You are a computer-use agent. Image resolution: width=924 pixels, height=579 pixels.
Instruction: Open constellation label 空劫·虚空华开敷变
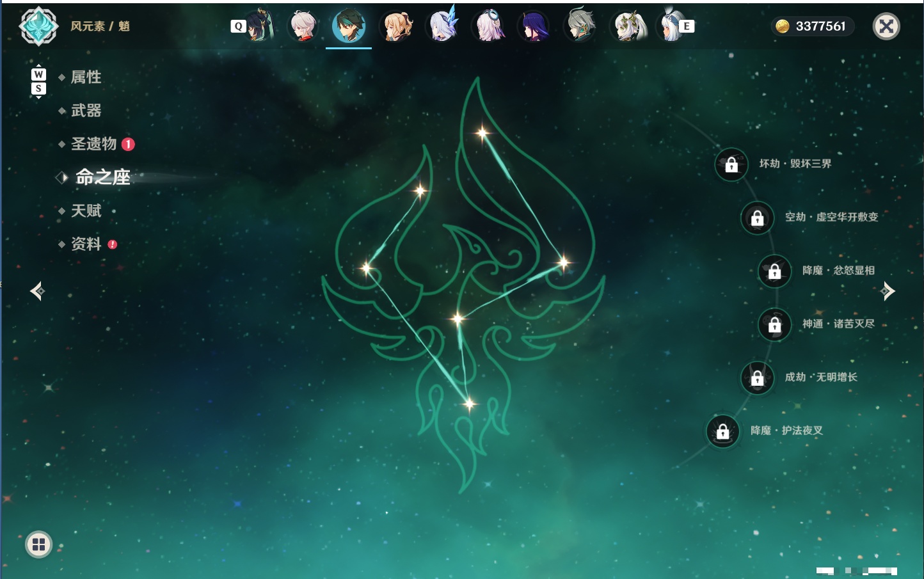pos(832,217)
